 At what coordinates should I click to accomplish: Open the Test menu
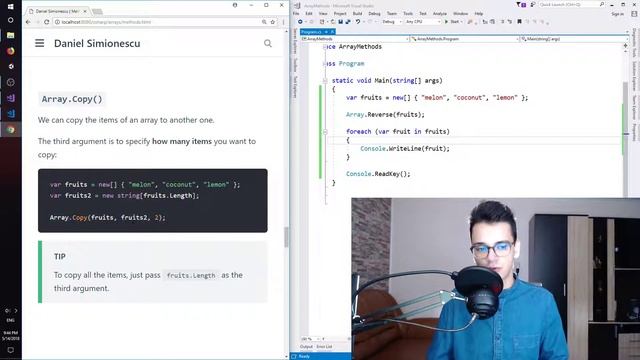pos(423,13)
